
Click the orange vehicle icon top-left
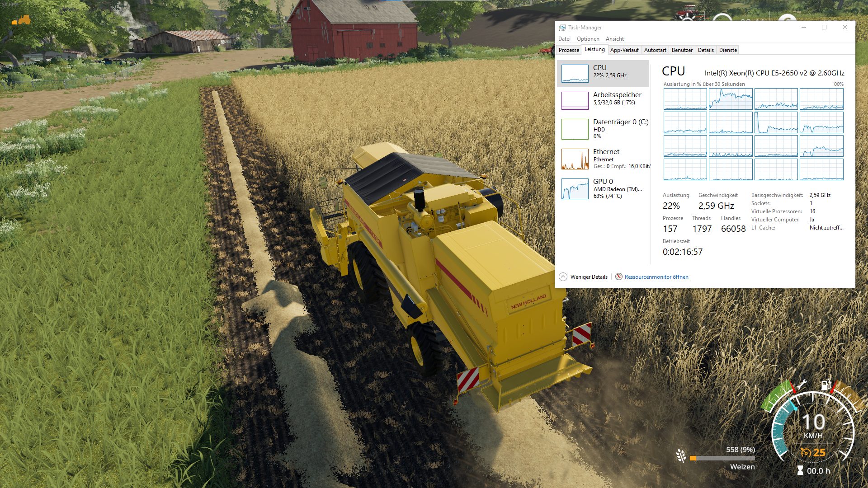tap(21, 20)
